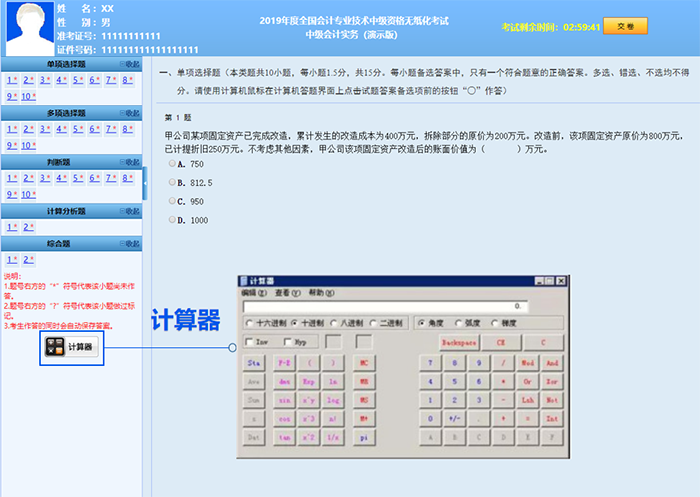
Task: Click the C clear-all key beside CE
Action: coord(543,342)
